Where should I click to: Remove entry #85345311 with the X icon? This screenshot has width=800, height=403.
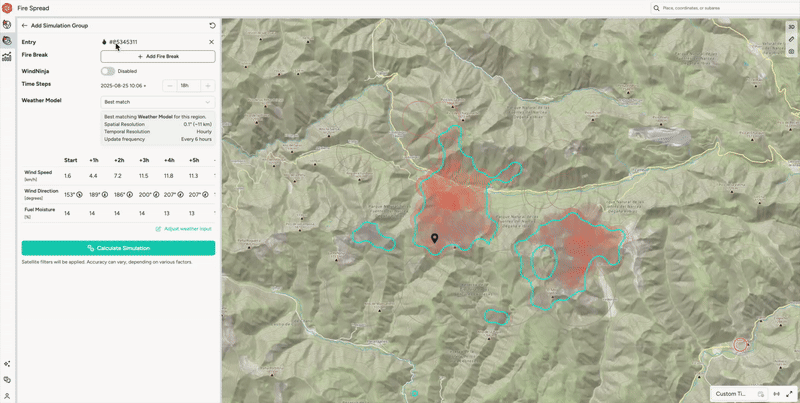click(x=212, y=42)
